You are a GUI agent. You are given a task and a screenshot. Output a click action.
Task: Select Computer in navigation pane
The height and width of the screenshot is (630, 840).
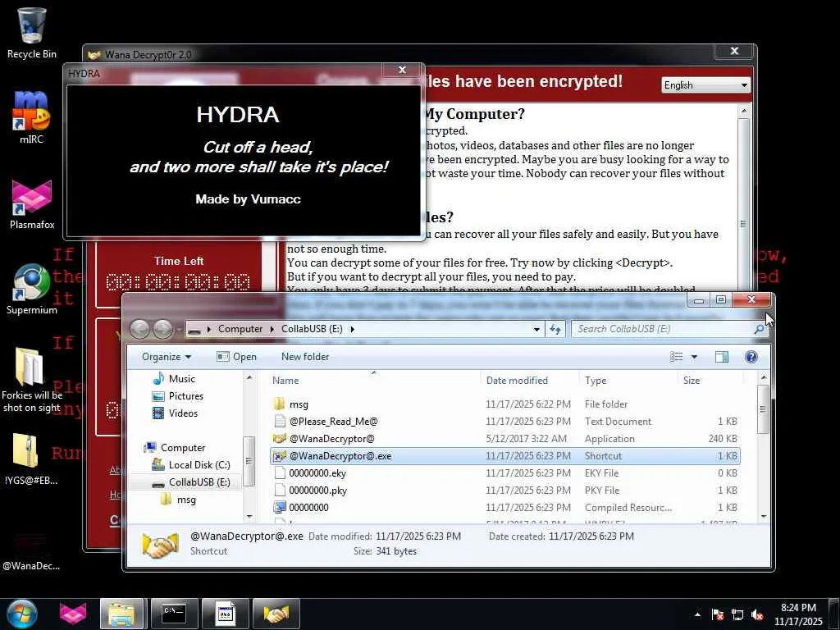tap(175, 447)
